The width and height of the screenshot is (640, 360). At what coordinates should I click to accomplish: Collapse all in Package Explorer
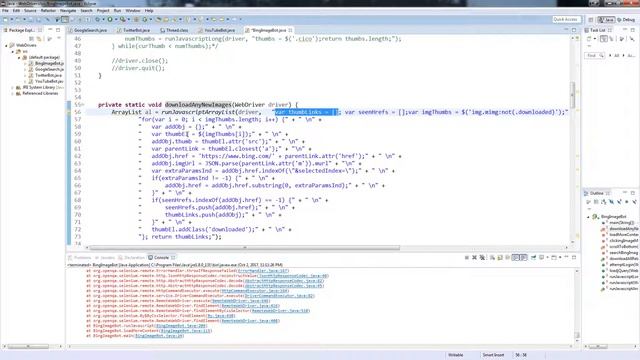coord(31,39)
